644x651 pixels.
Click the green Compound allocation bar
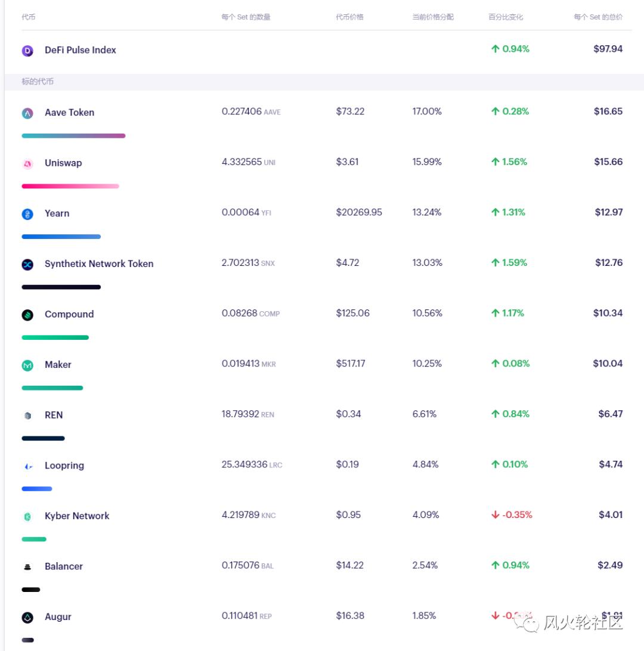[x=55, y=337]
